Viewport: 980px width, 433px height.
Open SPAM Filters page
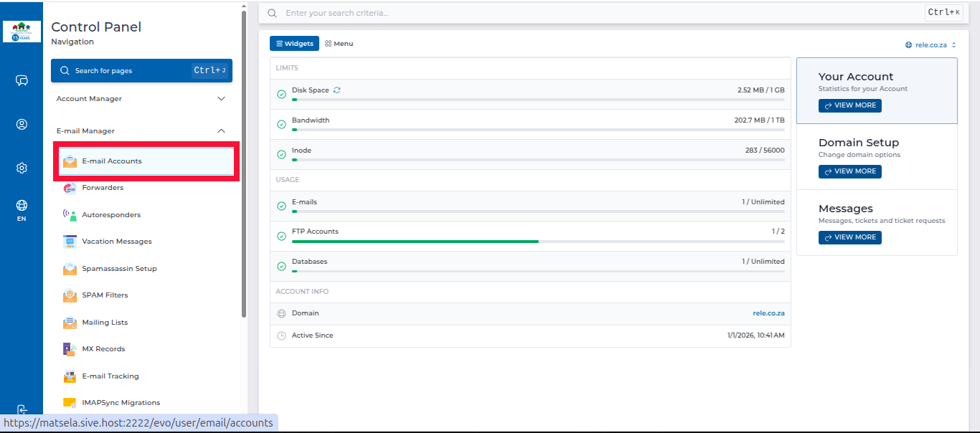pos(105,295)
